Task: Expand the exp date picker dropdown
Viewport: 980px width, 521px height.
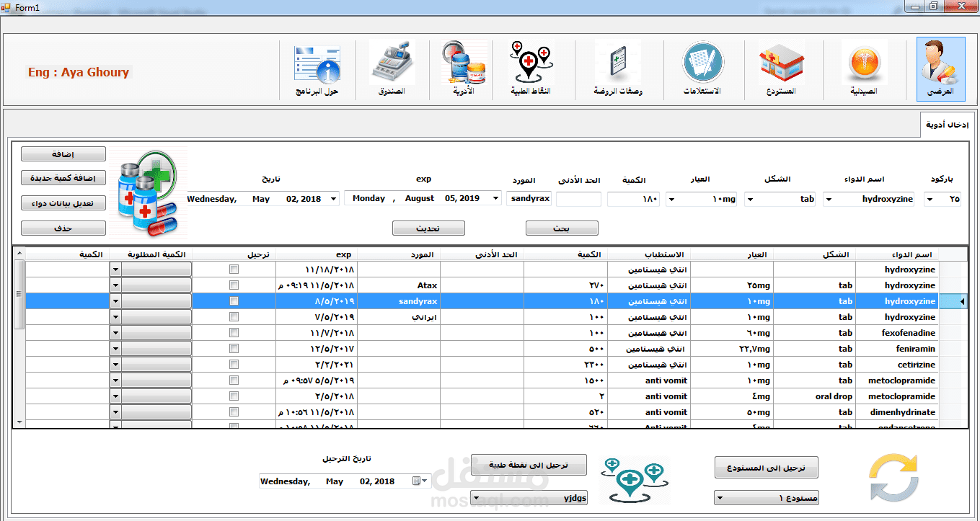Action: [495, 199]
